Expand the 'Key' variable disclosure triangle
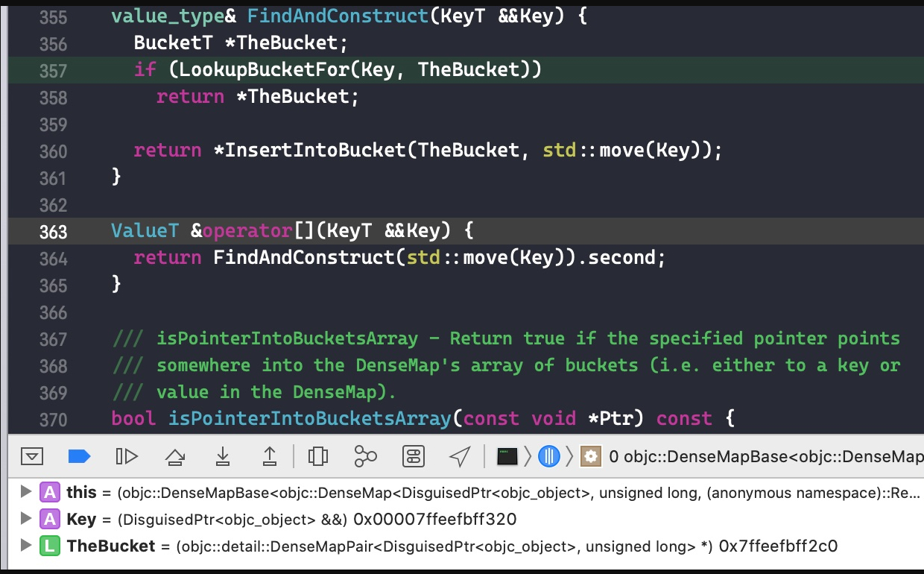Image resolution: width=924 pixels, height=574 pixels. coord(26,519)
